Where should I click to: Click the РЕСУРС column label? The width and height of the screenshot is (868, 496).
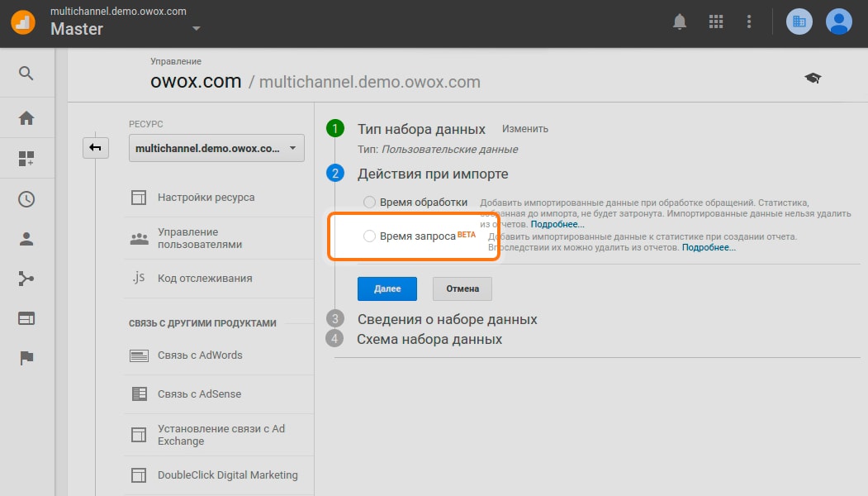[x=146, y=124]
